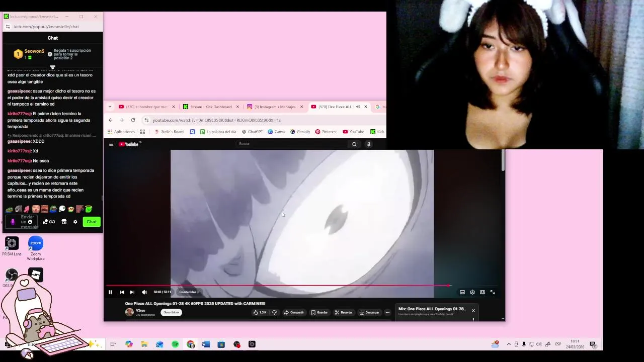Click YouTube search magnifier button

coord(354,144)
